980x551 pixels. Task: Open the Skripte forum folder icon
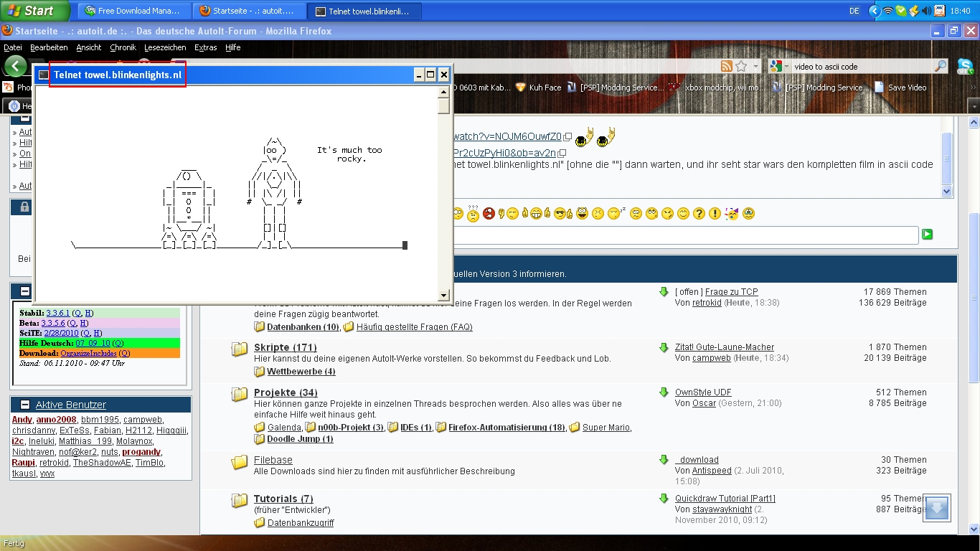tap(240, 349)
